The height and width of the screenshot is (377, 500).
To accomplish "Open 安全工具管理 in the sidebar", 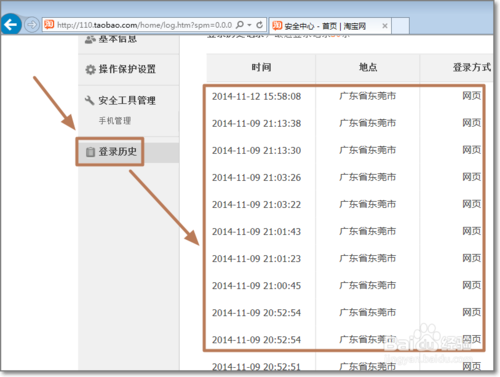I will coord(127,100).
